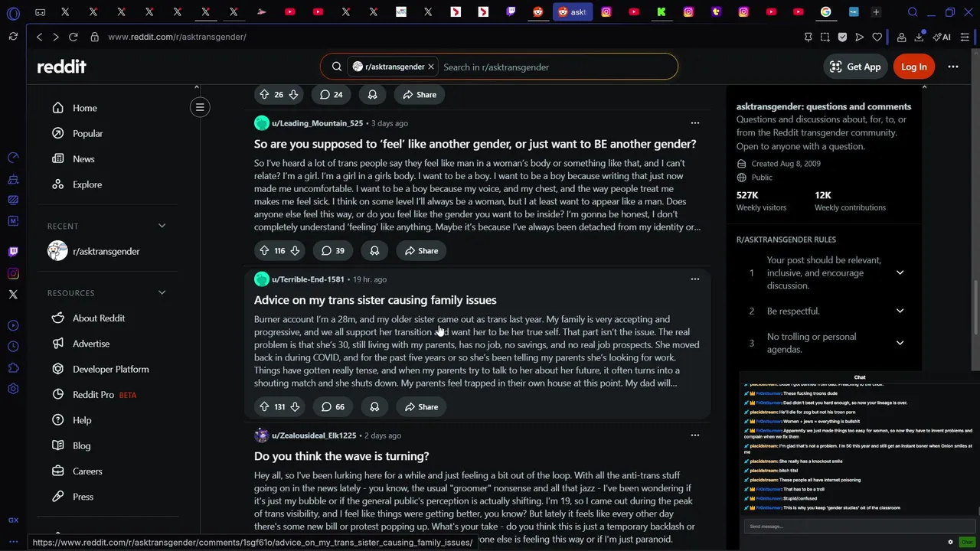Click the Log In button
The width and height of the screenshot is (980, 551).
pos(913,67)
